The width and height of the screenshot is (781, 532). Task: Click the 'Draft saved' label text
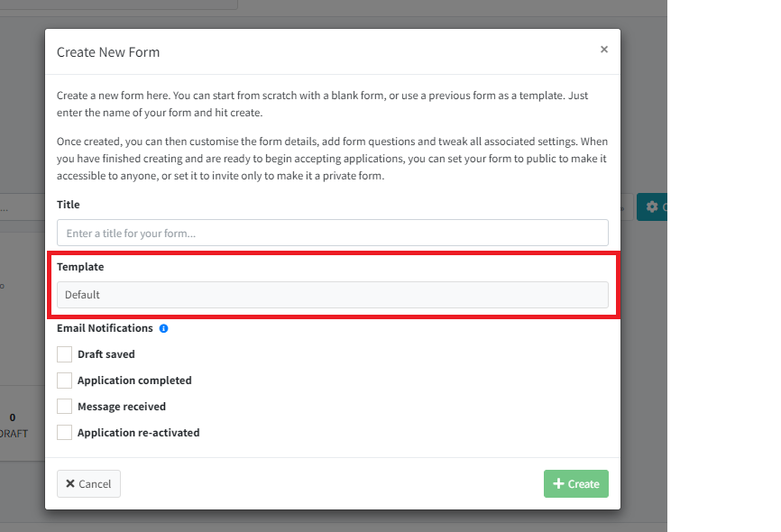(106, 354)
